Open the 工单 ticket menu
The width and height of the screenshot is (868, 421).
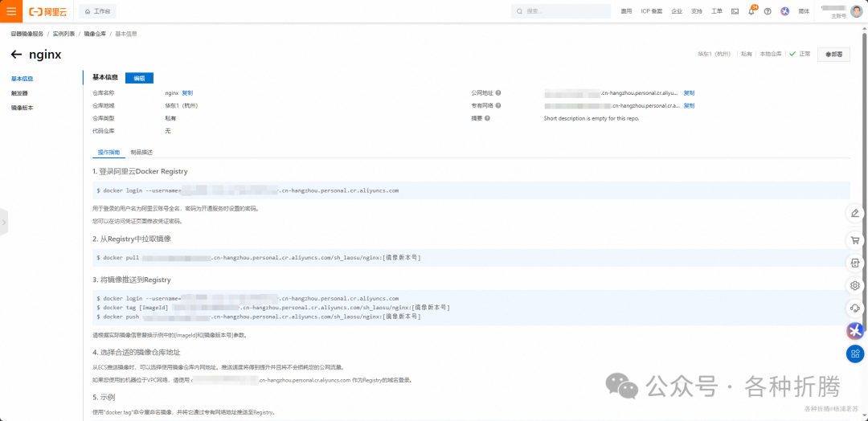point(716,11)
